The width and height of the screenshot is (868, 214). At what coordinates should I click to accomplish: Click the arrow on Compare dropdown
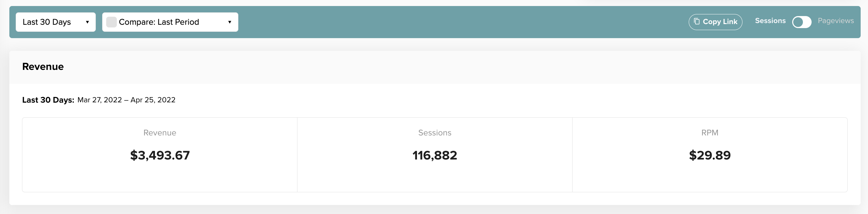[x=229, y=22]
